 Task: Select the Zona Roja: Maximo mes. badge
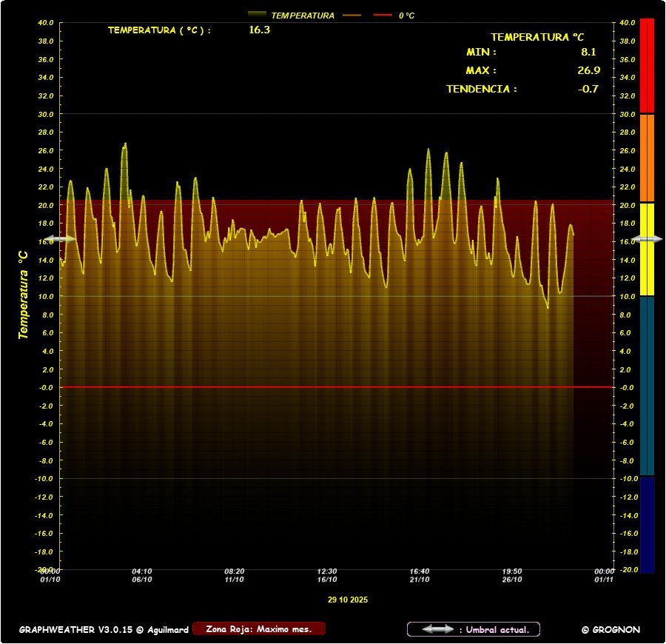pyautogui.click(x=258, y=629)
